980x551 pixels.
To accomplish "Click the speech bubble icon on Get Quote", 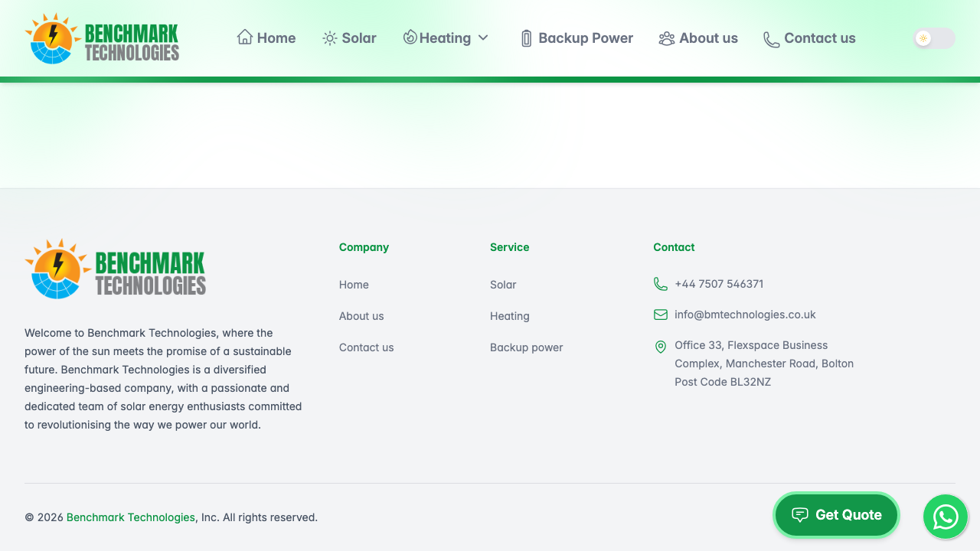I will coord(799,514).
